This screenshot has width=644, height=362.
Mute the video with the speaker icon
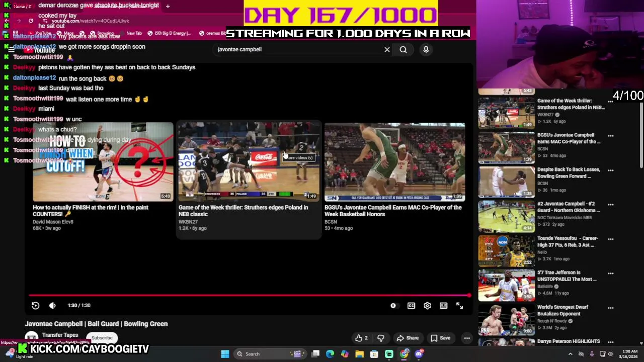tap(52, 306)
